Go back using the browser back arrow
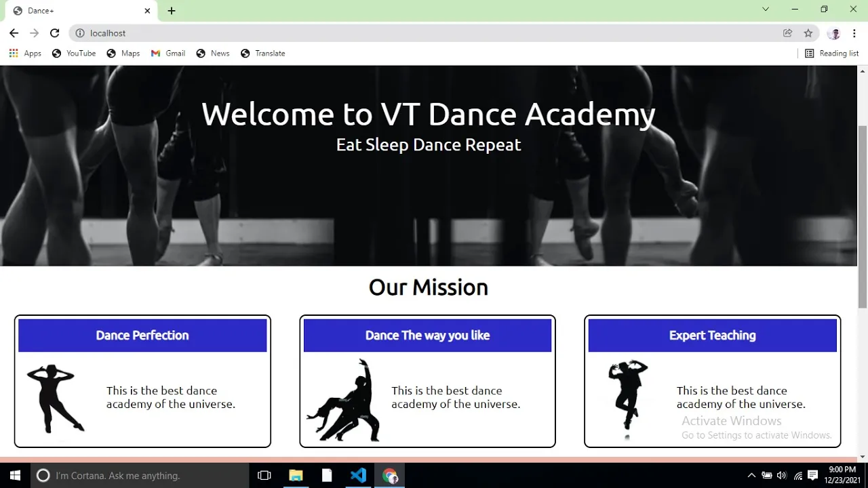868x488 pixels. (14, 33)
